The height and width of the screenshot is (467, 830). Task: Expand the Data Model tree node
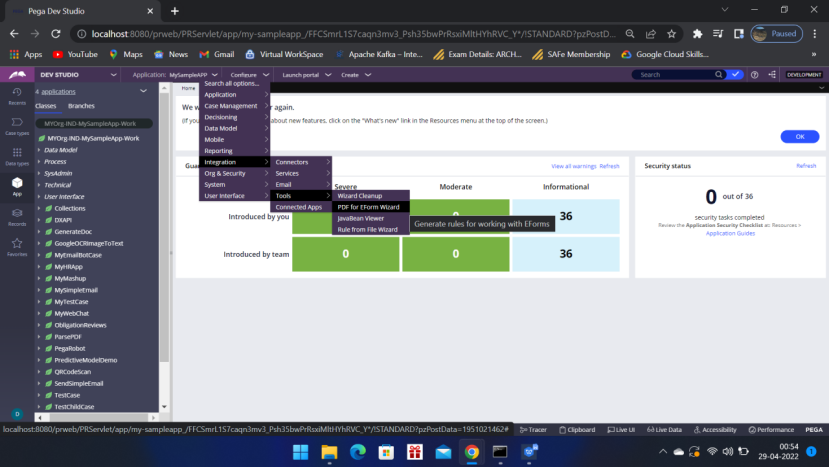click(39, 150)
